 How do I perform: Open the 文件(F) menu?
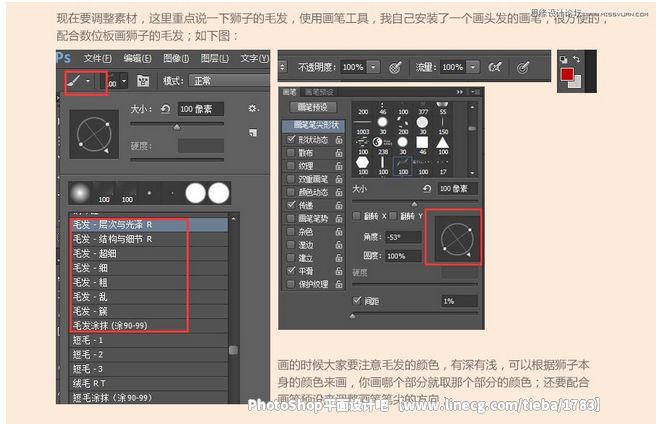coord(97,58)
